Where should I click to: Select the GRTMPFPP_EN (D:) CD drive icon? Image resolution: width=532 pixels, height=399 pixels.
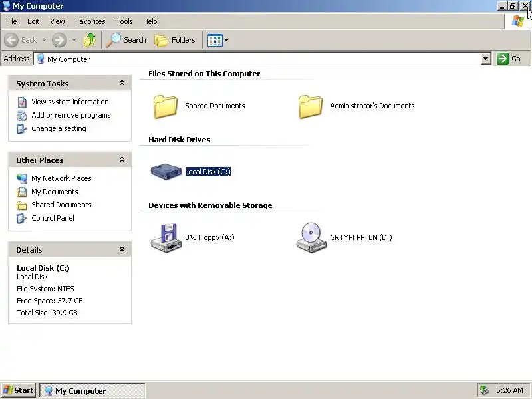(x=311, y=237)
